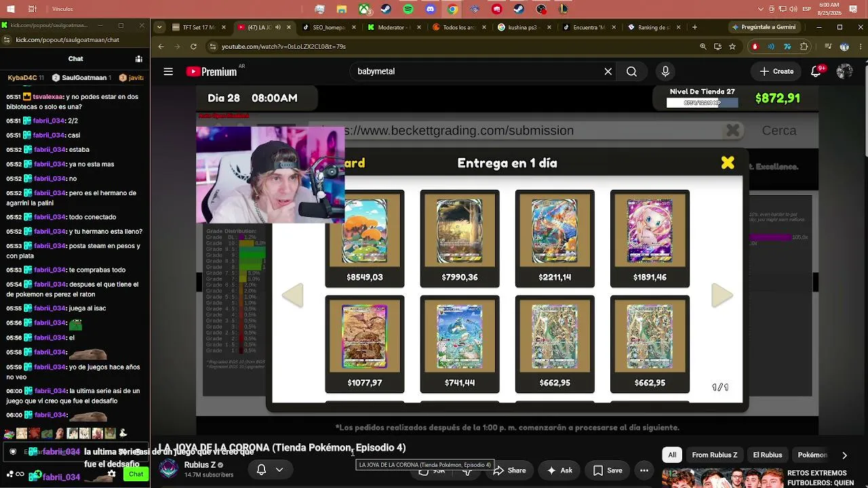Open the YouTube account avatar menu
Viewport: 868px width, 488px height.
[844, 71]
